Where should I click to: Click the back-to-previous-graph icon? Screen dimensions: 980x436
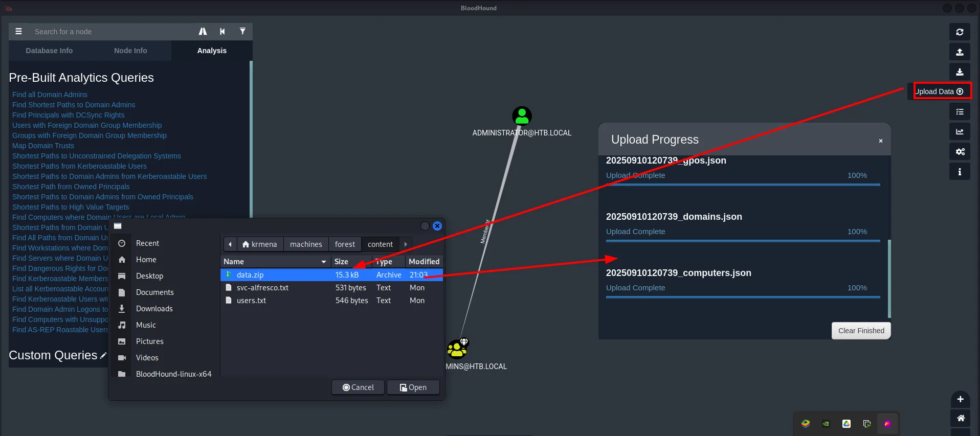pyautogui.click(x=222, y=32)
